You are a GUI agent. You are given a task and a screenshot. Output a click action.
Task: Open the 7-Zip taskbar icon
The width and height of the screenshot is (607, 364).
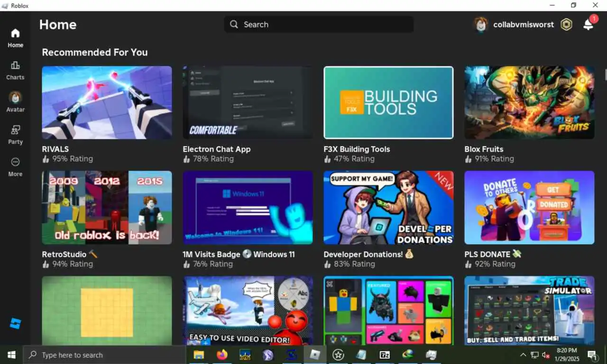click(x=384, y=355)
